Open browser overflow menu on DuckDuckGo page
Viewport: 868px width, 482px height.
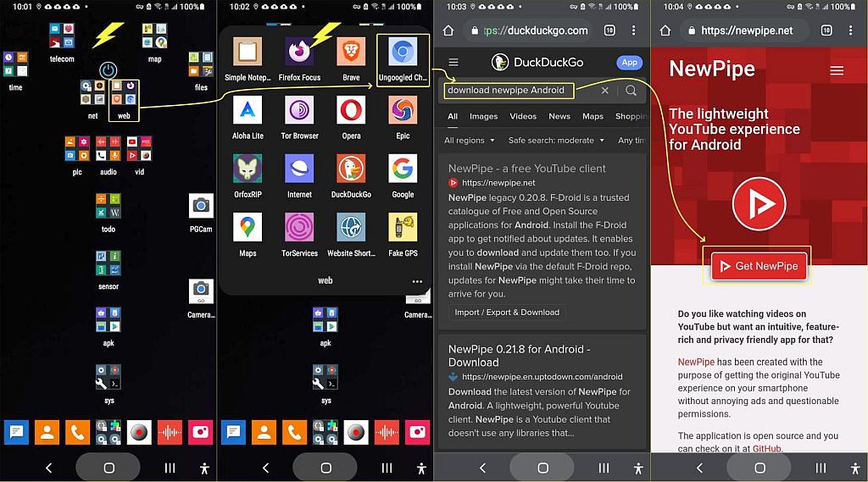(x=633, y=30)
